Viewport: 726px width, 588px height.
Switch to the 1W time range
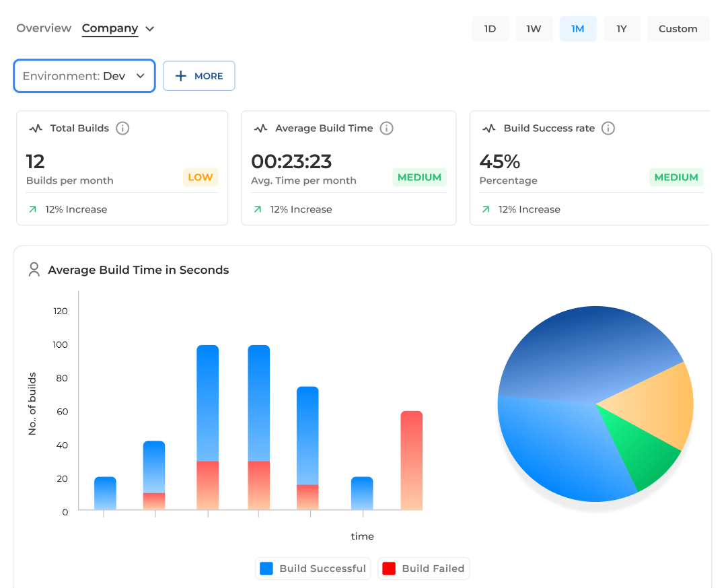tap(534, 29)
